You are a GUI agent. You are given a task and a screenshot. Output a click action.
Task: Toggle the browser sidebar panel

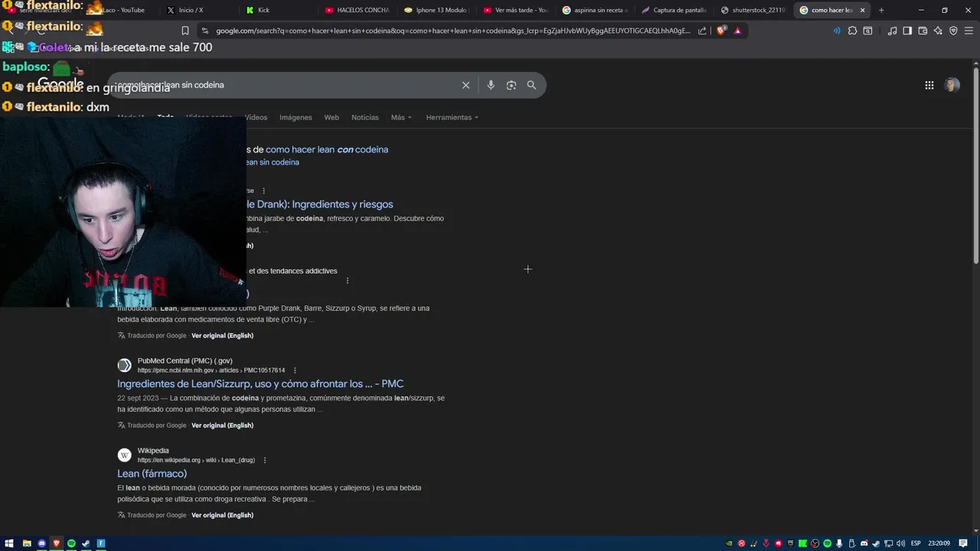coord(907,31)
